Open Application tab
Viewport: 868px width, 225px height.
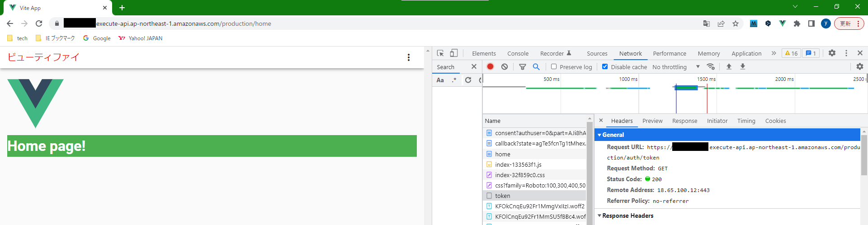click(x=746, y=53)
